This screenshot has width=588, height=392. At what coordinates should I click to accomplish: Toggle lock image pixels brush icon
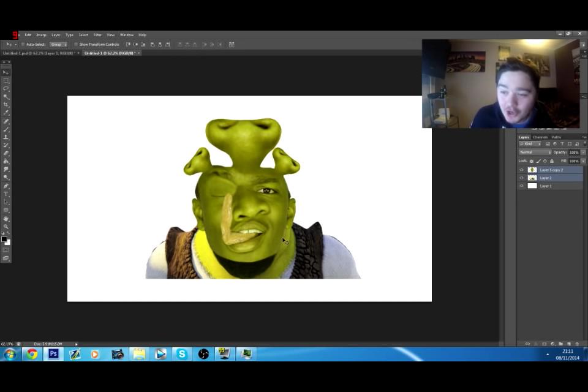click(x=538, y=161)
